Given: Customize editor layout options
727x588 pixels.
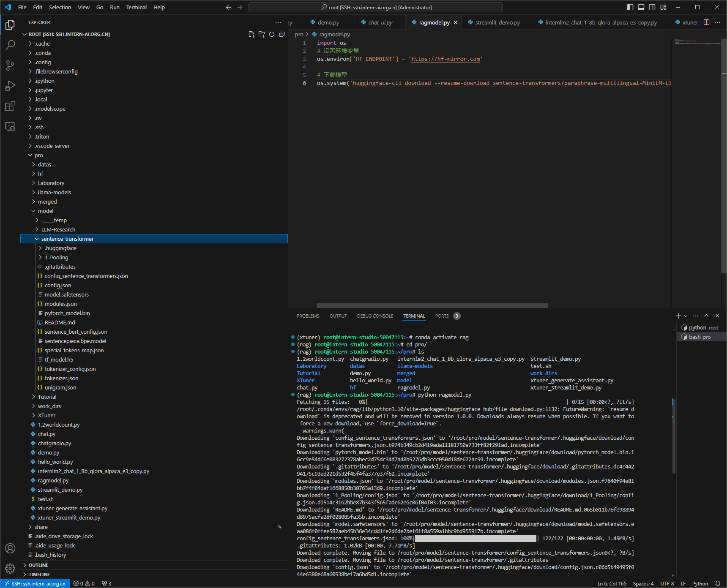Looking at the screenshot, I should coord(663,7).
